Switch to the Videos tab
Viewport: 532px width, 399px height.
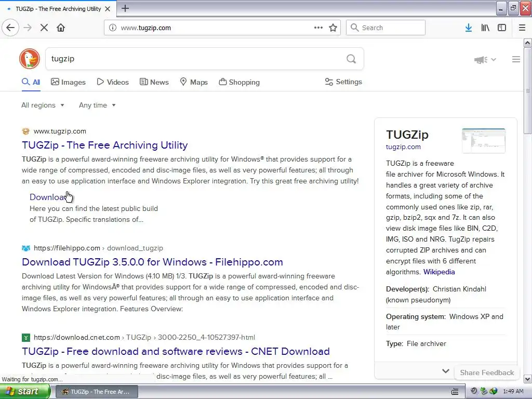point(113,82)
